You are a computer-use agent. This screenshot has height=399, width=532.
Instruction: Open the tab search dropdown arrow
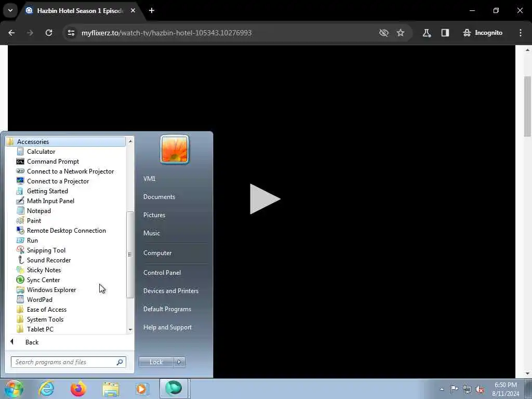click(10, 10)
